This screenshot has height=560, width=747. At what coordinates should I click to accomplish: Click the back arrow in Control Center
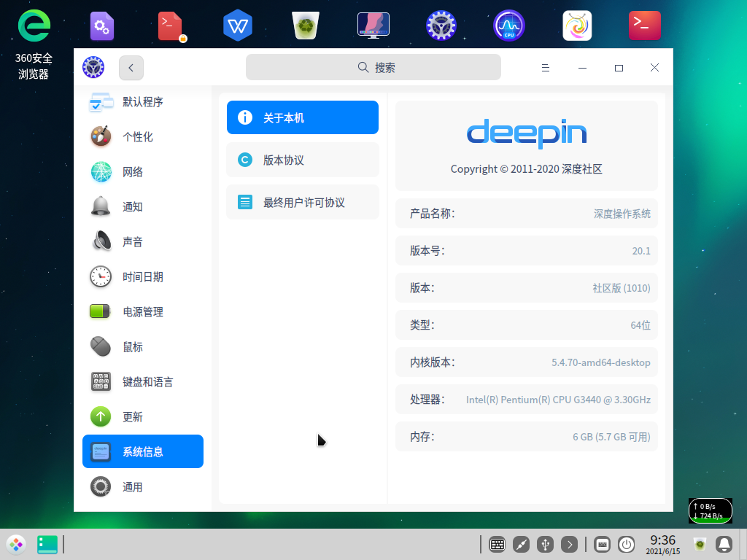[x=131, y=68]
